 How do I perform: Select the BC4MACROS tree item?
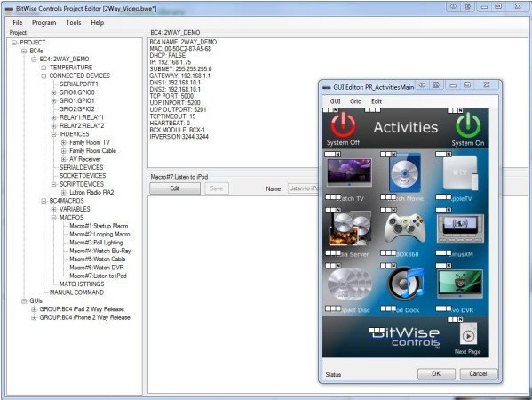pyautogui.click(x=67, y=201)
